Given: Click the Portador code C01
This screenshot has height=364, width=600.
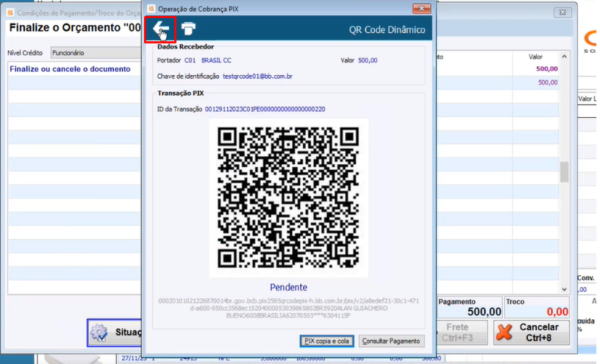Looking at the screenshot, I should 190,61.
